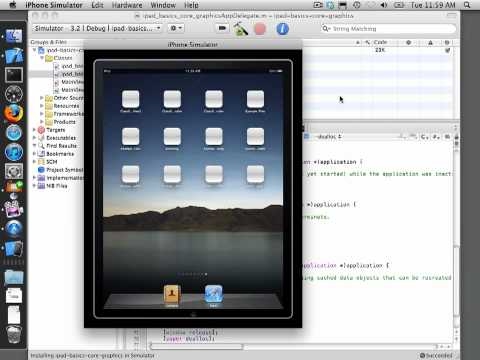This screenshot has height=360, width=480.
Task: Select the Implementation Files smart group
Action: coord(65,178)
